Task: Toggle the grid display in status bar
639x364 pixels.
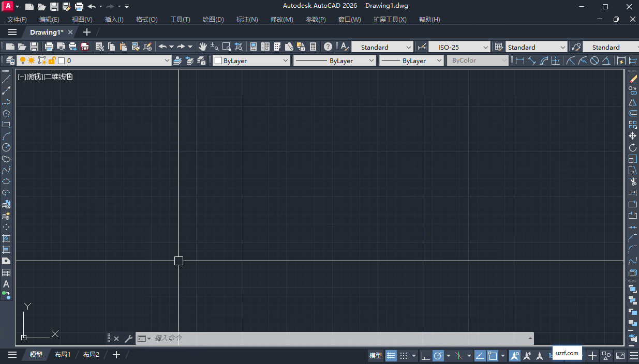Action: (391, 355)
